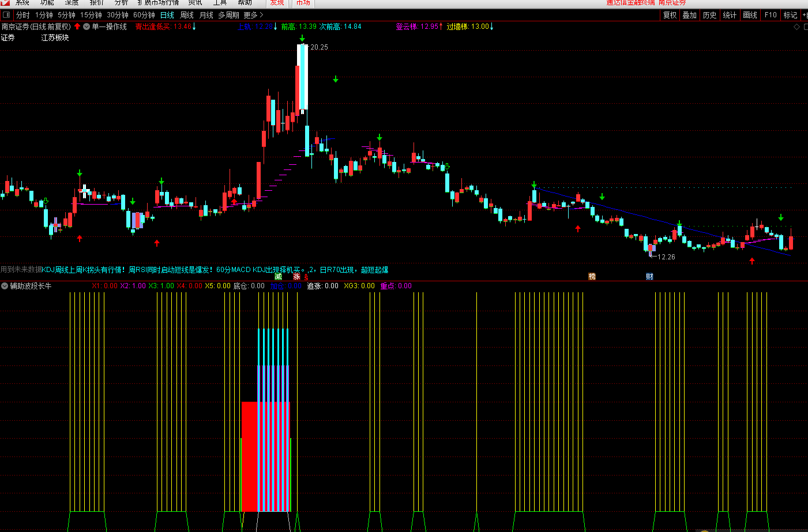808x532 pixels.
Task: Click the 涨 marker icon on the timeline
Action: [296, 277]
